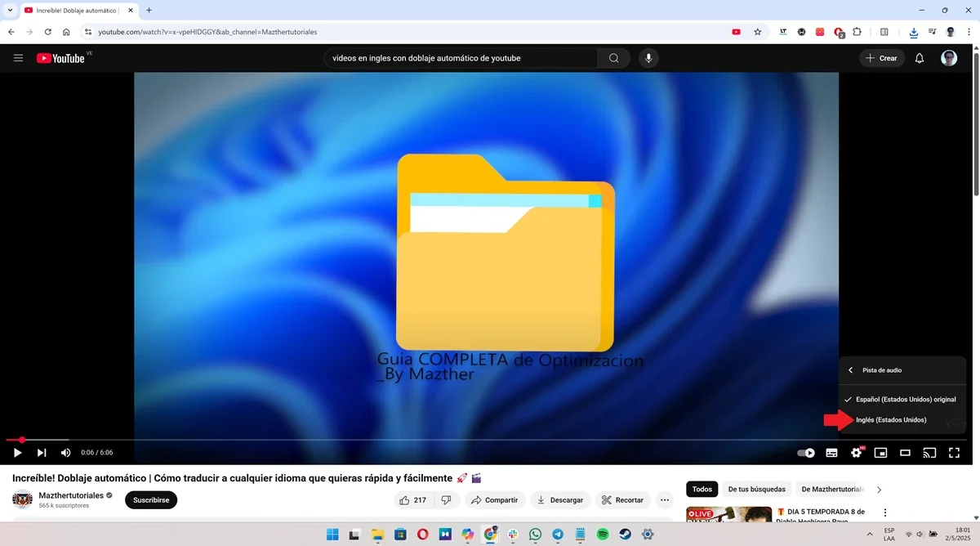Viewport: 980px width, 546px height.
Task: Toggle the browser side panel
Action: coord(884,32)
